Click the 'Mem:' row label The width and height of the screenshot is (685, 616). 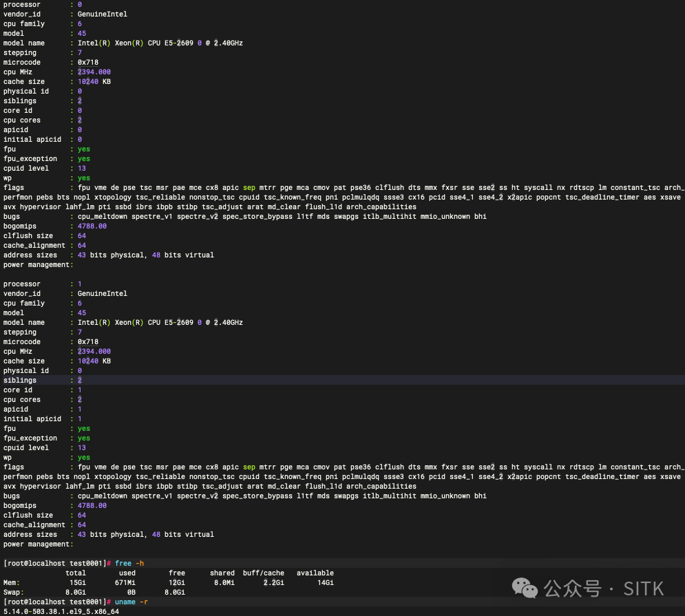[x=11, y=582]
